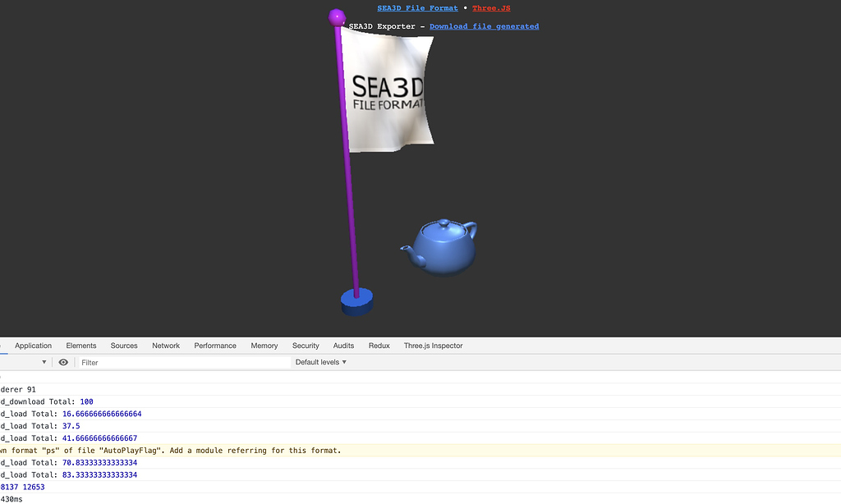Switch to the Security tab
The width and height of the screenshot is (841, 504).
[x=306, y=346]
